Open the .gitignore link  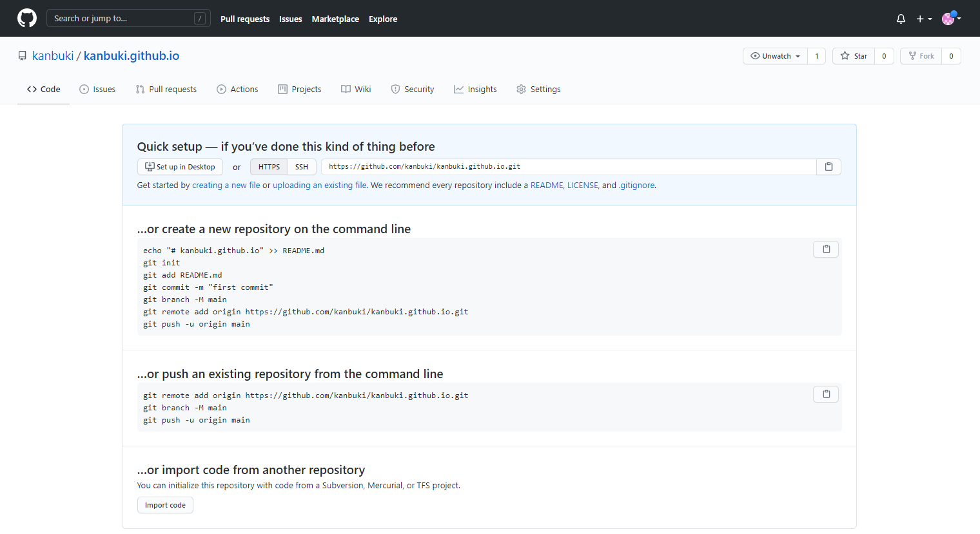[636, 186]
